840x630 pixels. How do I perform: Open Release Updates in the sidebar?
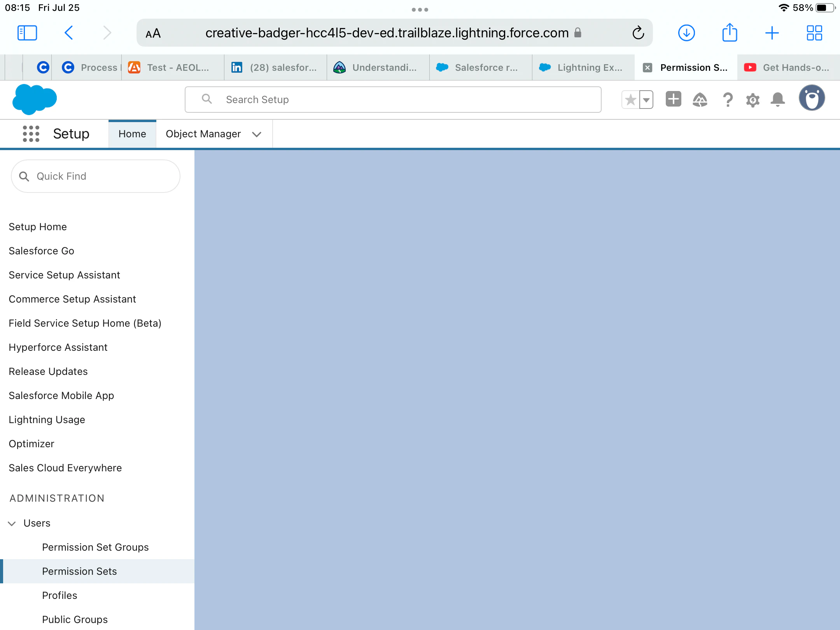click(48, 371)
